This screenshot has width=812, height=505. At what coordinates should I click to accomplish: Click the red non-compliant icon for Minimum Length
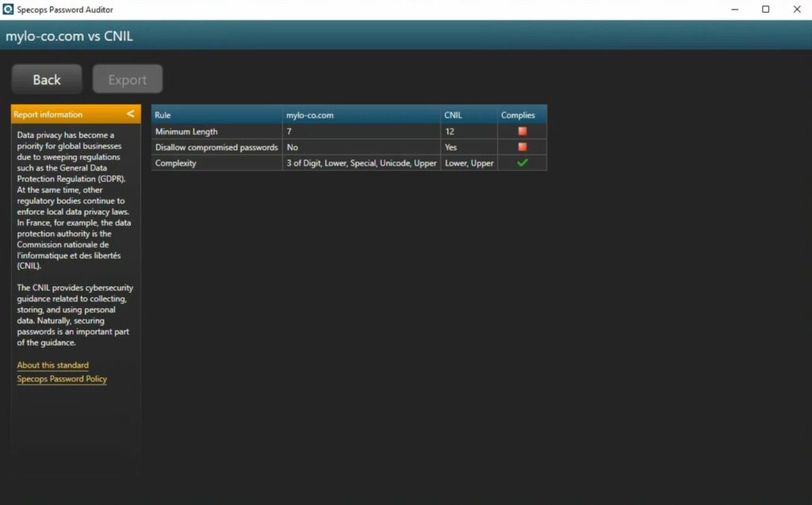(x=523, y=132)
